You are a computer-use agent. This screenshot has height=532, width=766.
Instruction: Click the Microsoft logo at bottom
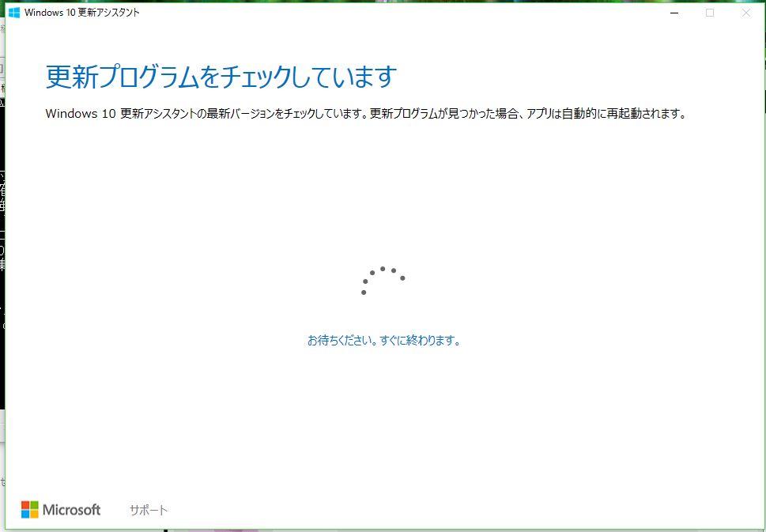click(x=61, y=510)
